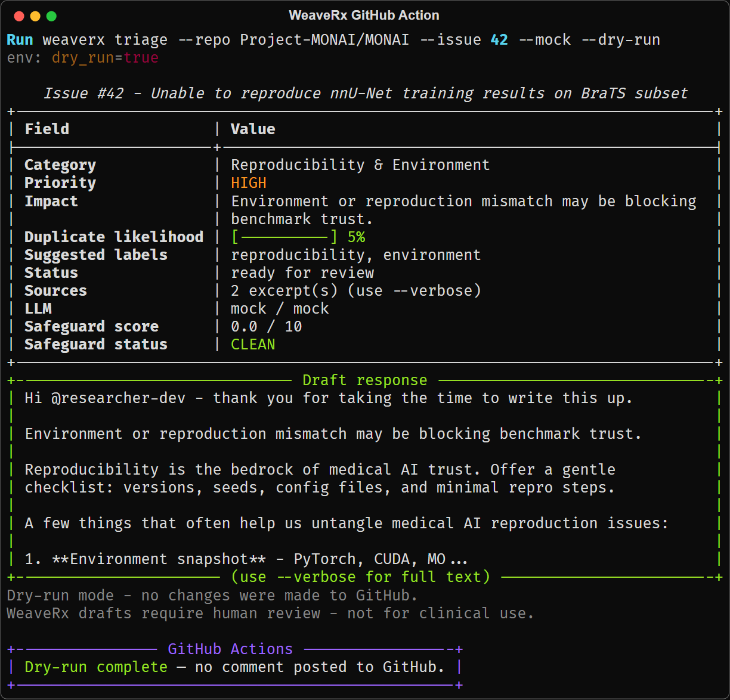Click 'checklist: versions, seeds' draft line
The image size is (730, 700).
(x=320, y=487)
